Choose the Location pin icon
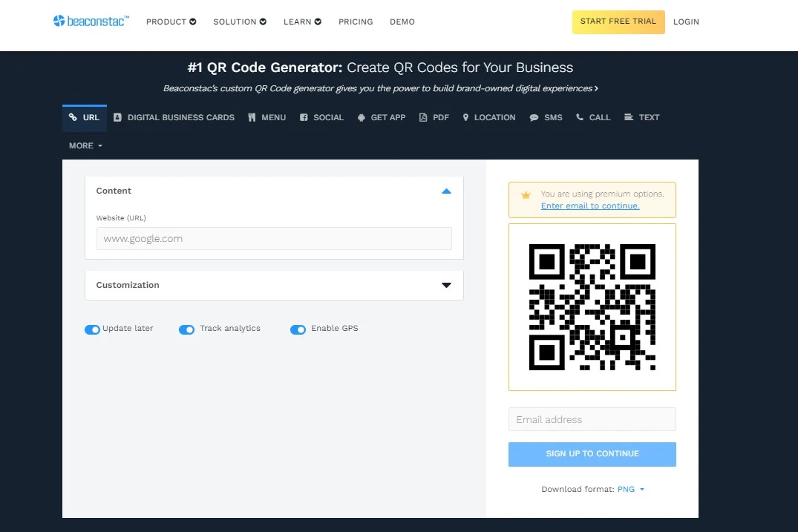This screenshot has height=532, width=798. coord(465,117)
